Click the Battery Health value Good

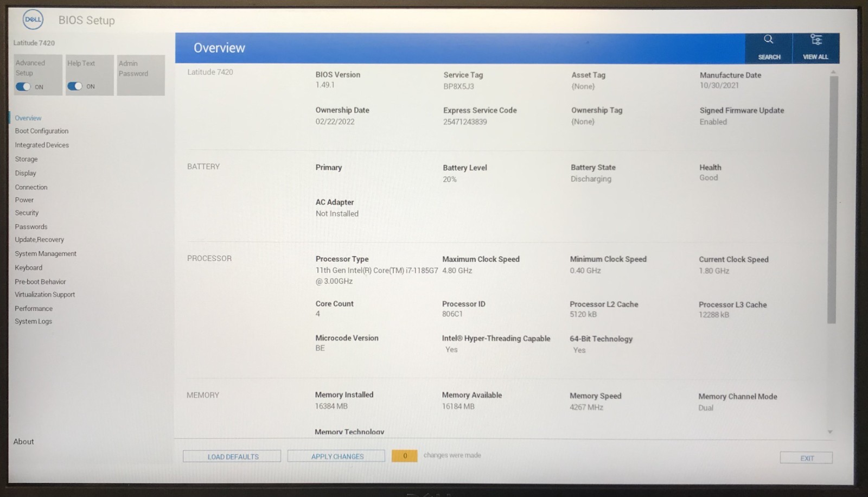pos(709,177)
